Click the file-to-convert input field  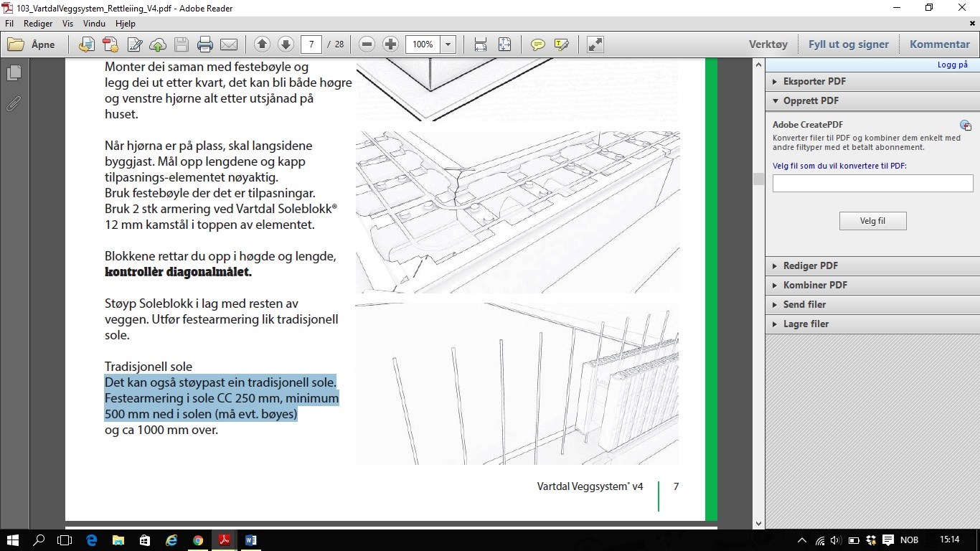872,183
